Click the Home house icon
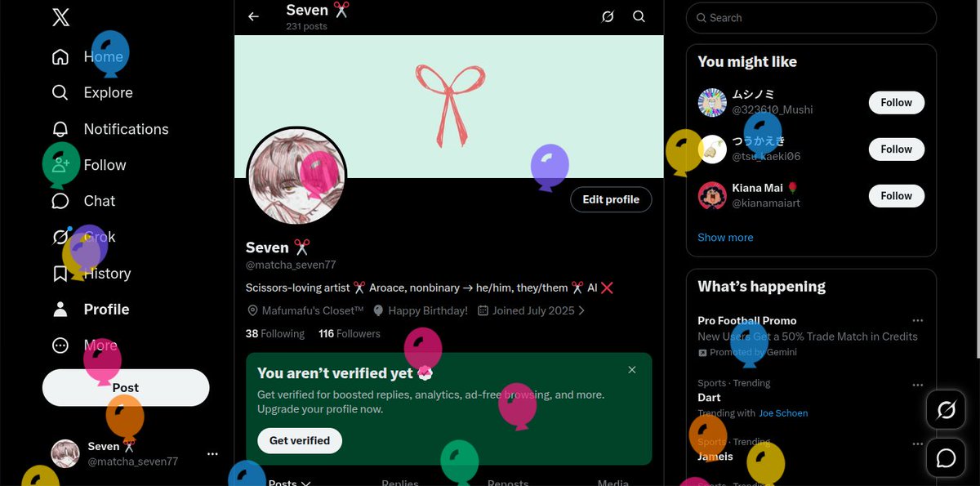The image size is (980, 486). [60, 57]
